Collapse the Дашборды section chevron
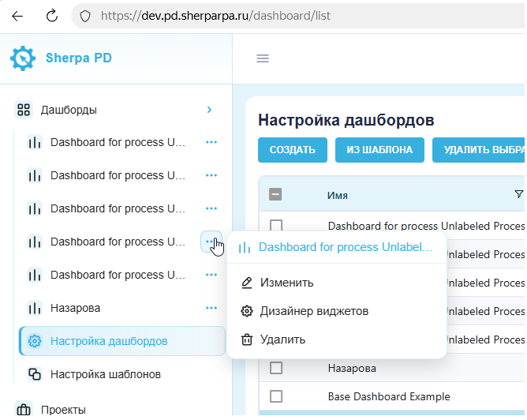527x420 pixels. pos(209,110)
